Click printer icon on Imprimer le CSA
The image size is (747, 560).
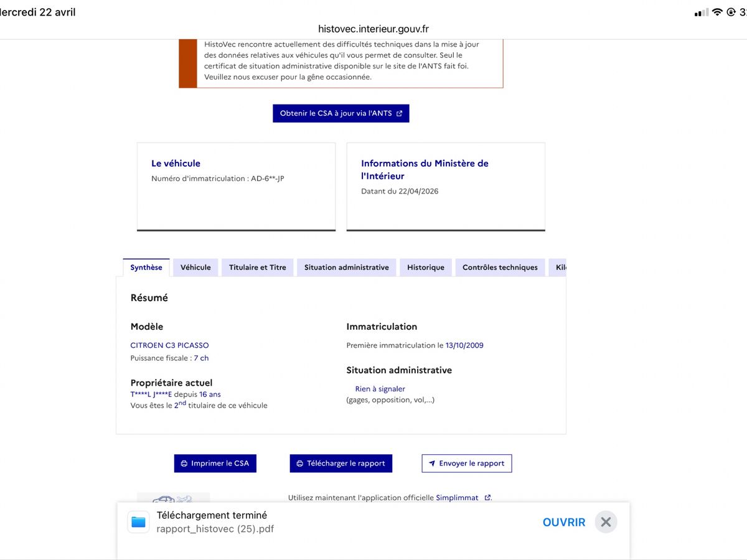[x=184, y=464]
